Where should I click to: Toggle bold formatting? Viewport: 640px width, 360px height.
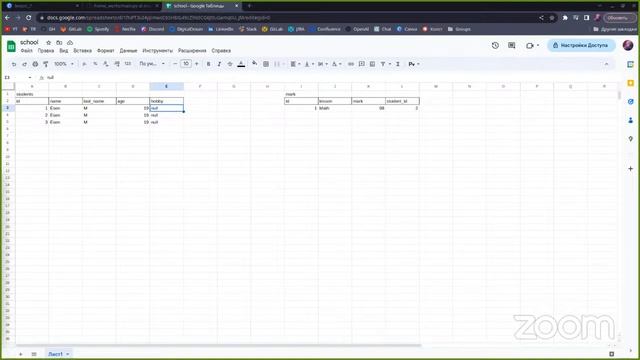click(209, 64)
